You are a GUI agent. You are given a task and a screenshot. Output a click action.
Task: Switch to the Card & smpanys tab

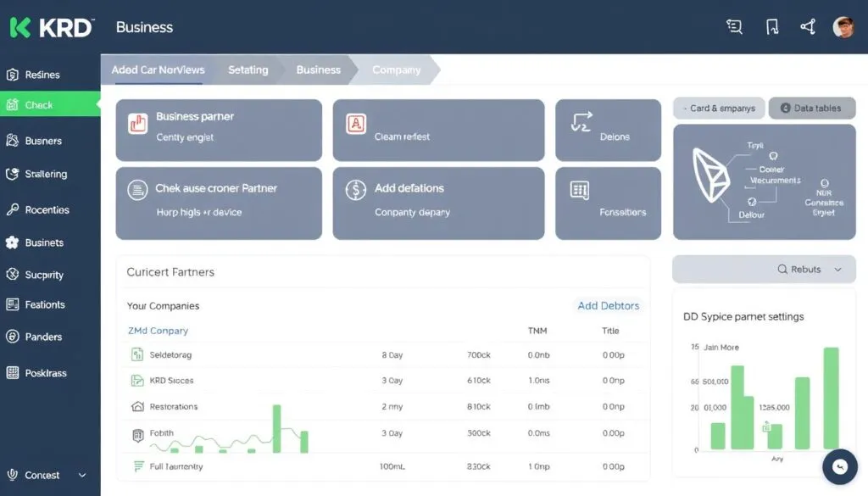coord(719,109)
